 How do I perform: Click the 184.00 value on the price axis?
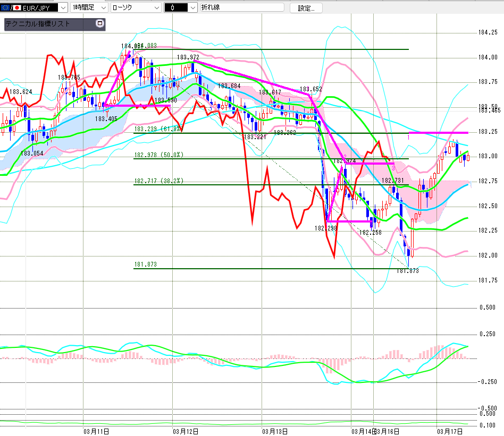coord(488,57)
